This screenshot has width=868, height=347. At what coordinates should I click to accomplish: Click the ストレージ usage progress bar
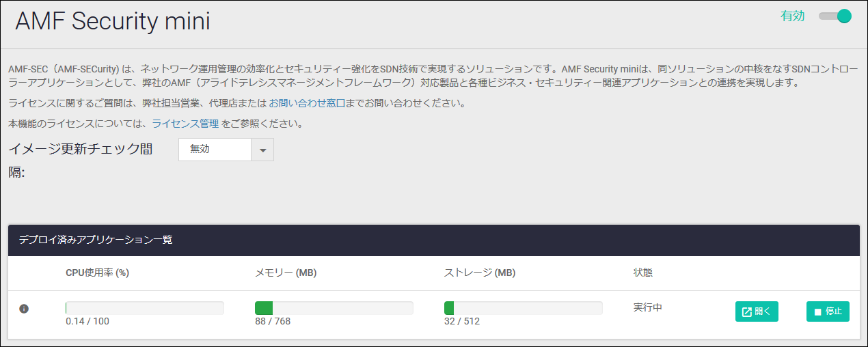(x=524, y=308)
